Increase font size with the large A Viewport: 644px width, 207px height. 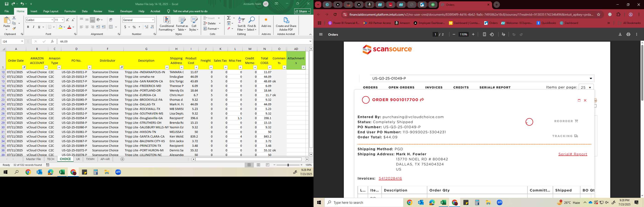[x=67, y=20]
